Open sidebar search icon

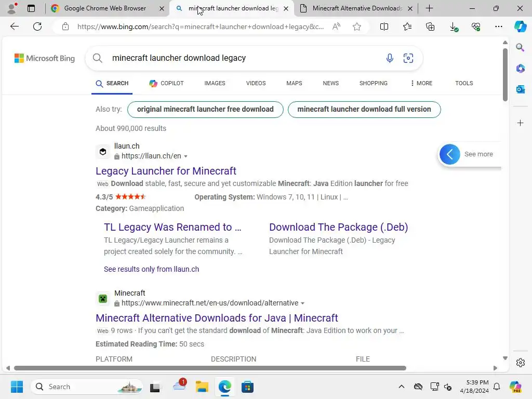pyautogui.click(x=520, y=47)
